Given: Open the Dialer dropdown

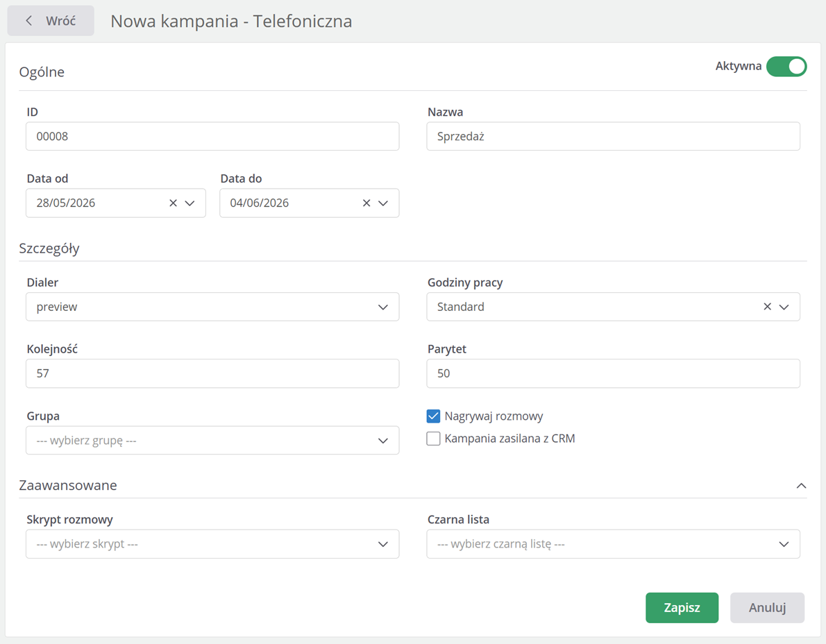Looking at the screenshot, I should [x=212, y=307].
